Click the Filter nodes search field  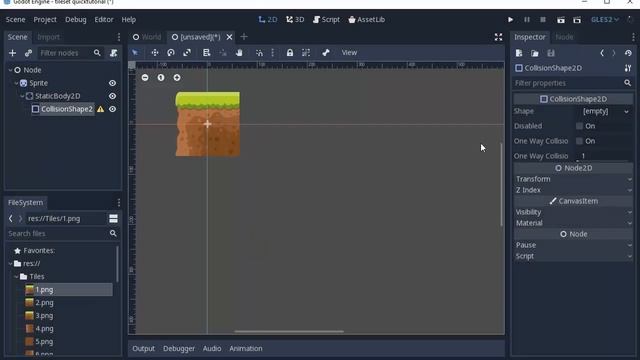tap(70, 53)
